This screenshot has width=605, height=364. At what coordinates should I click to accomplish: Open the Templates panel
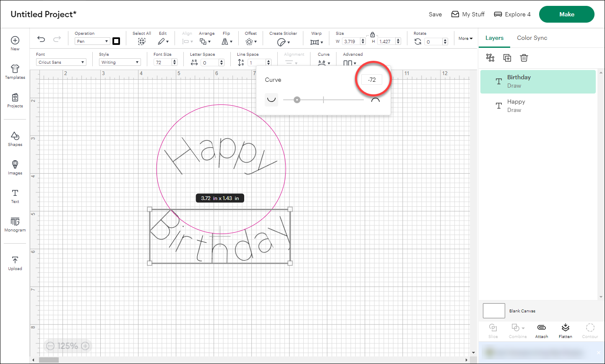15,71
